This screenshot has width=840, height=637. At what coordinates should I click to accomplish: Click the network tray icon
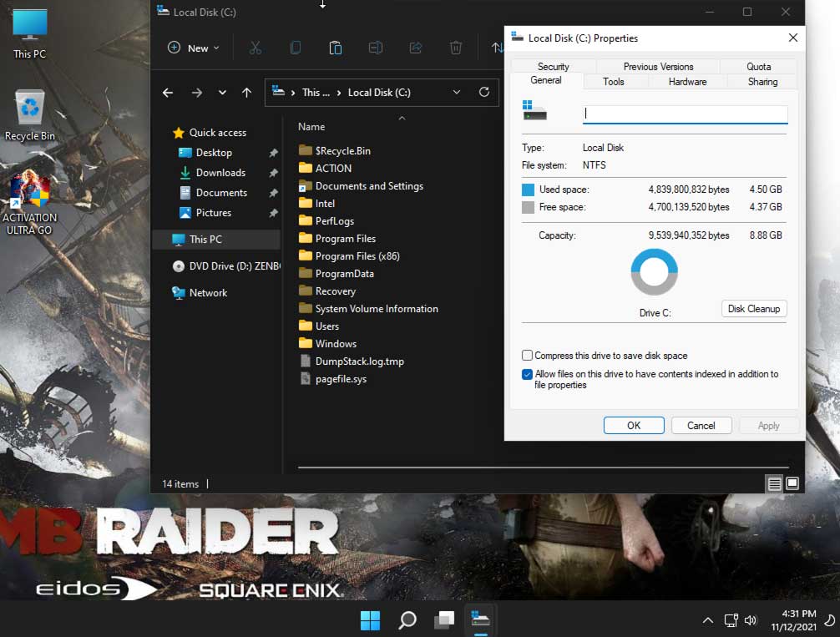pyautogui.click(x=731, y=620)
